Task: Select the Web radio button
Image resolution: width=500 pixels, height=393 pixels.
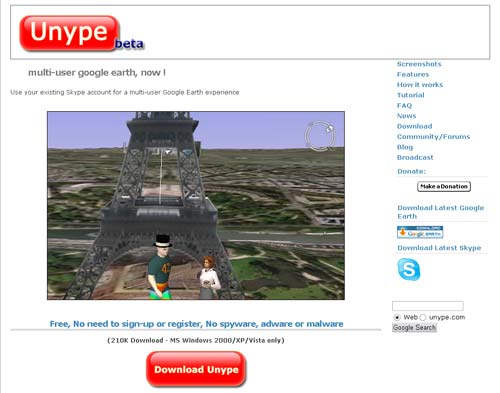Action: [x=397, y=317]
